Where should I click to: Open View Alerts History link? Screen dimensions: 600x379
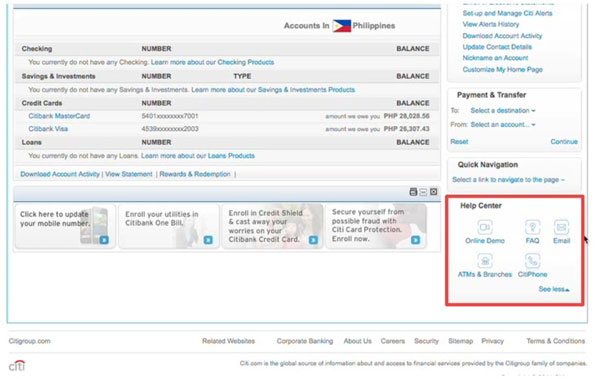point(491,25)
